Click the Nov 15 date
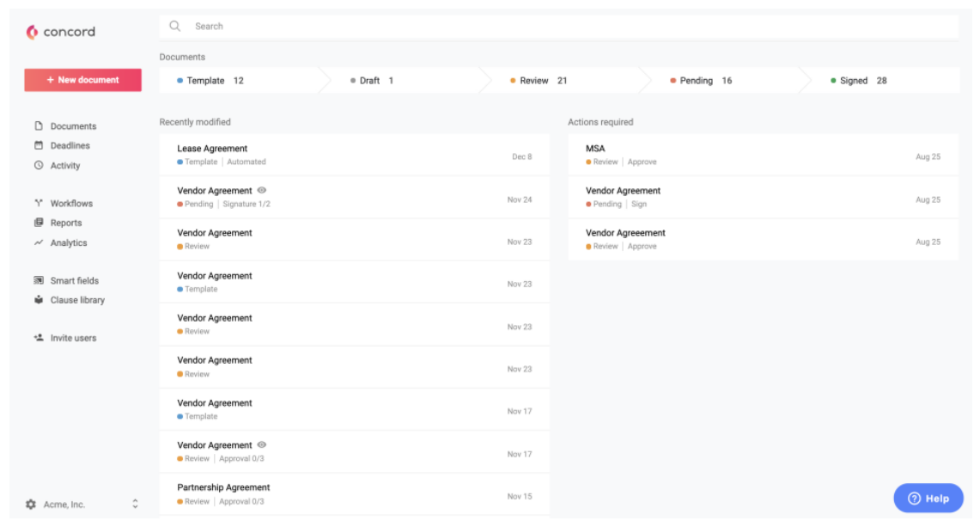 tap(520, 496)
